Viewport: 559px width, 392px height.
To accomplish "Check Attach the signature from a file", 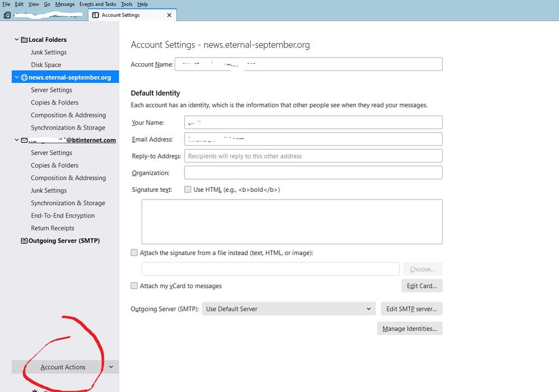I will coord(134,253).
